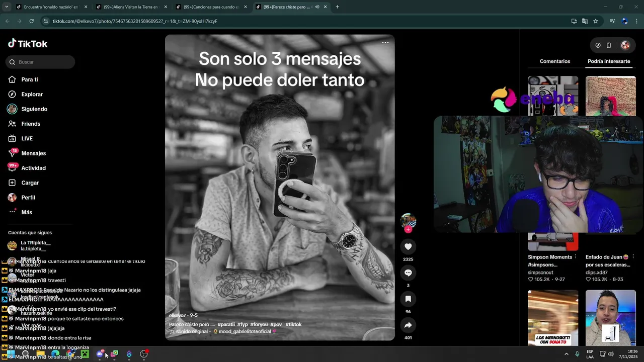Open Mensajes inbox
Screen dimensions: 644x362
click(33, 153)
